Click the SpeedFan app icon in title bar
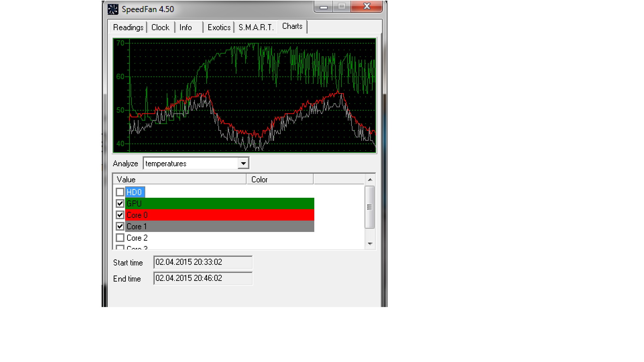644x362 pixels. pos(113,9)
